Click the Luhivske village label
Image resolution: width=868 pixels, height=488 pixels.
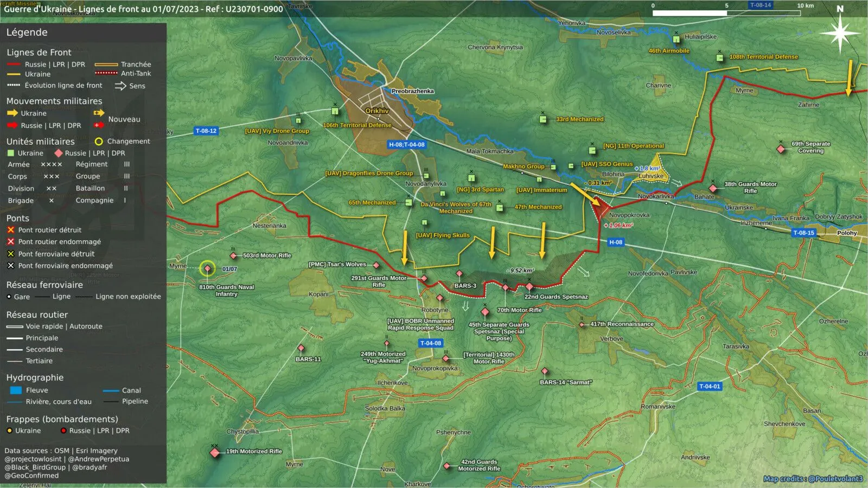pyautogui.click(x=651, y=176)
